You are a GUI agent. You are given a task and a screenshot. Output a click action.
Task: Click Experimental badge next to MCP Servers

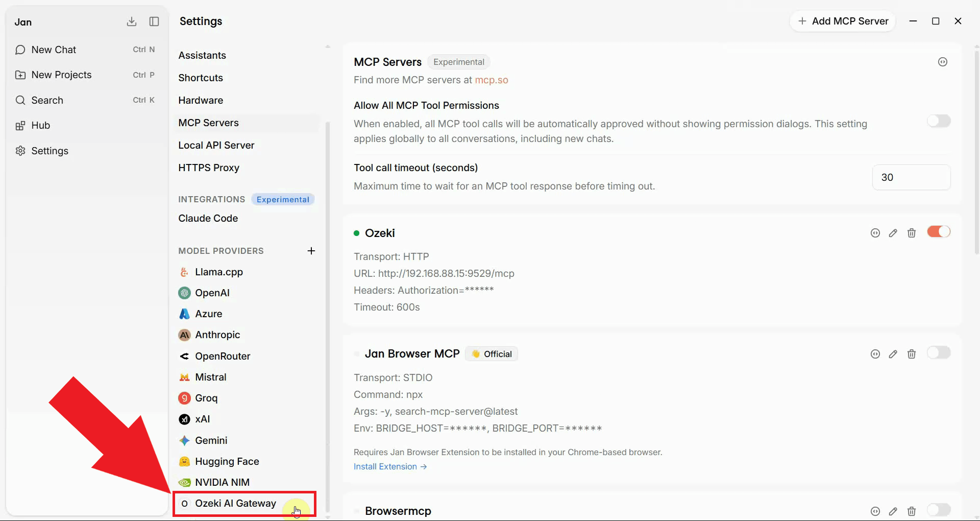(x=459, y=62)
